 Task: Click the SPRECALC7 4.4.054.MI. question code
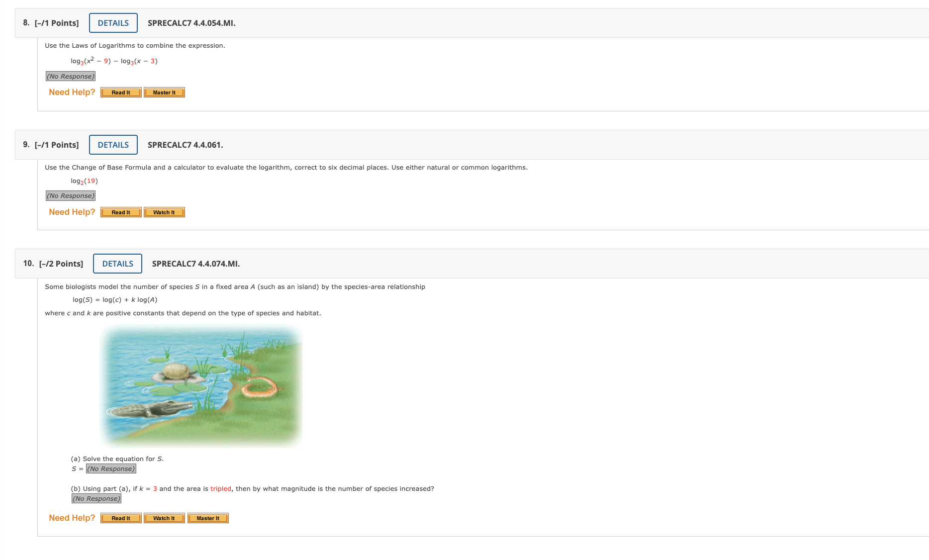191,23
